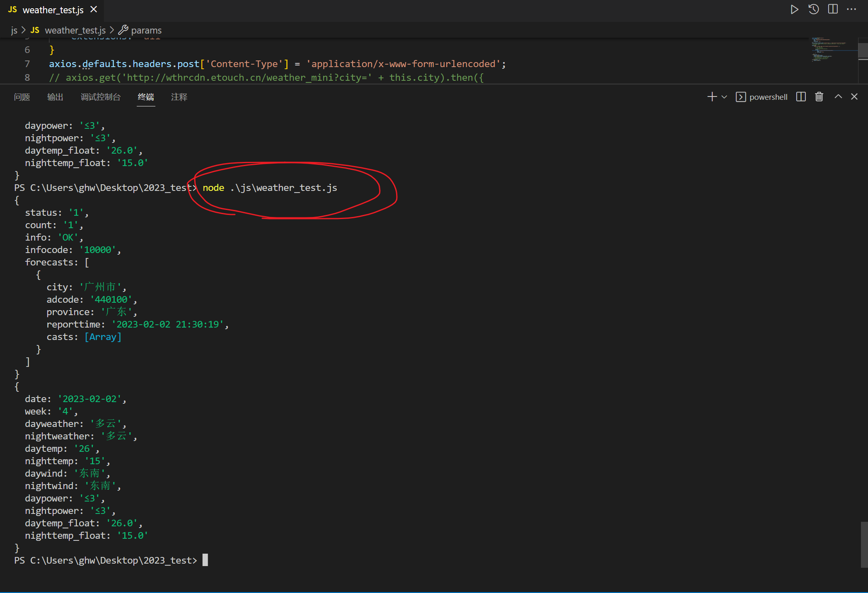
Task: Split the terminal pane
Action: point(801,97)
